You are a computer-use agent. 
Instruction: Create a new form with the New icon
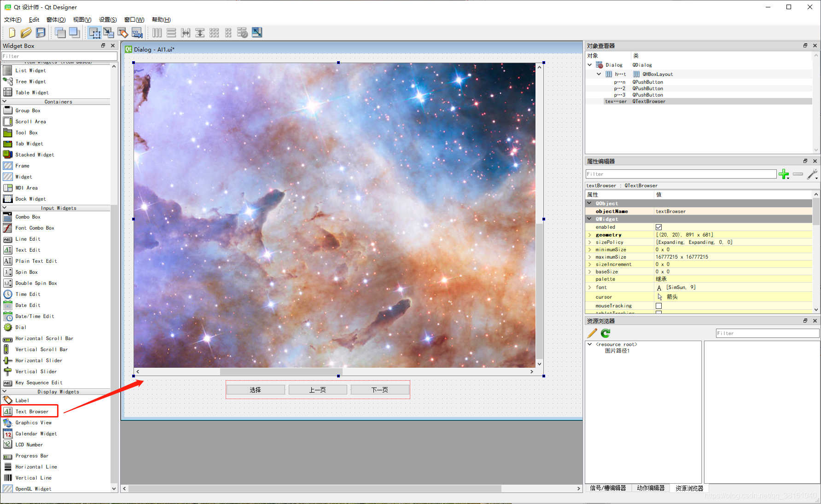coord(12,33)
